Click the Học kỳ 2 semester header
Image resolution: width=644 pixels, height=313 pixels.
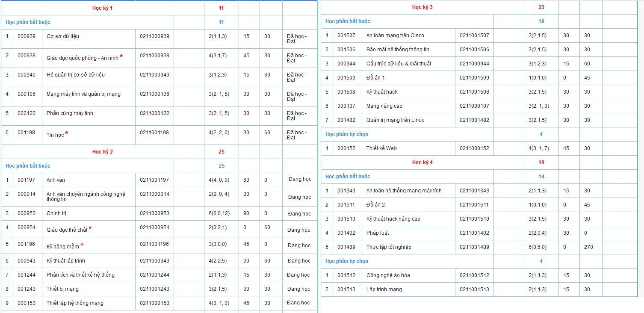pos(103,152)
